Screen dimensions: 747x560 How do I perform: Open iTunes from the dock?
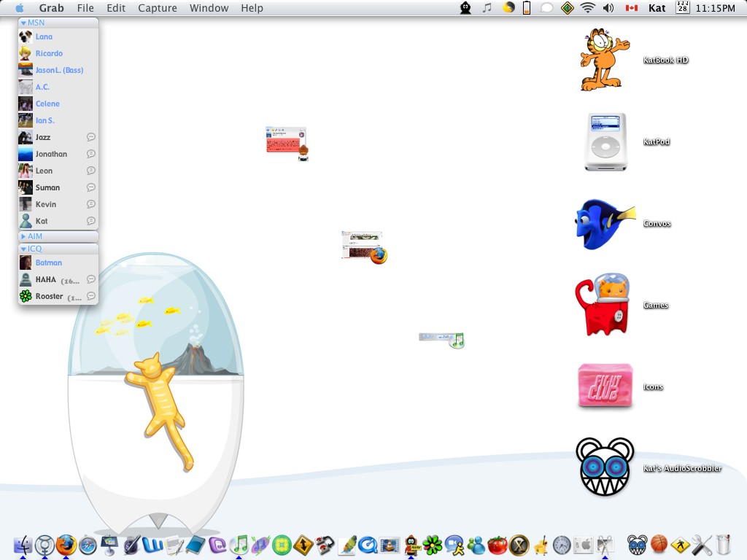point(239,545)
